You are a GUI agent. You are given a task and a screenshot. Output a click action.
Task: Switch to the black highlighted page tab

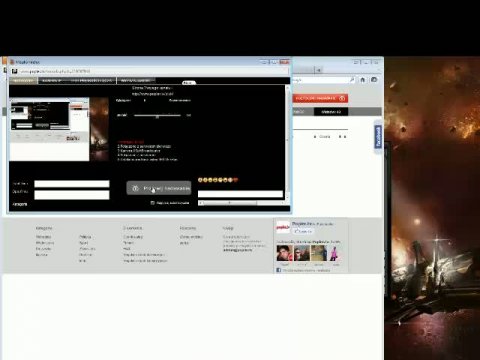click(331, 112)
